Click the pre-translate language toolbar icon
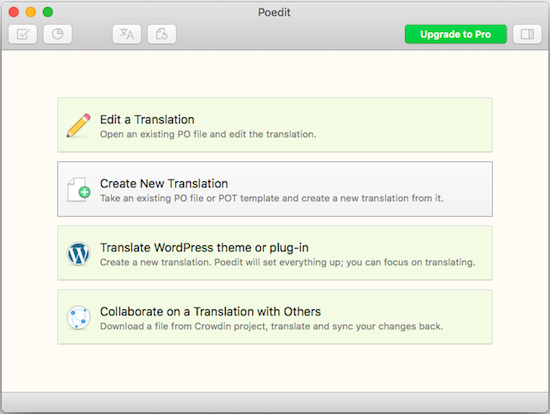The image size is (550, 414). pos(127,34)
